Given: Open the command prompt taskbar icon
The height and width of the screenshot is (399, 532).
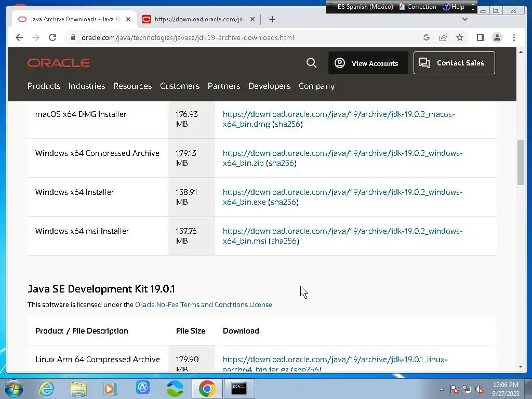Looking at the screenshot, I should click(x=239, y=389).
